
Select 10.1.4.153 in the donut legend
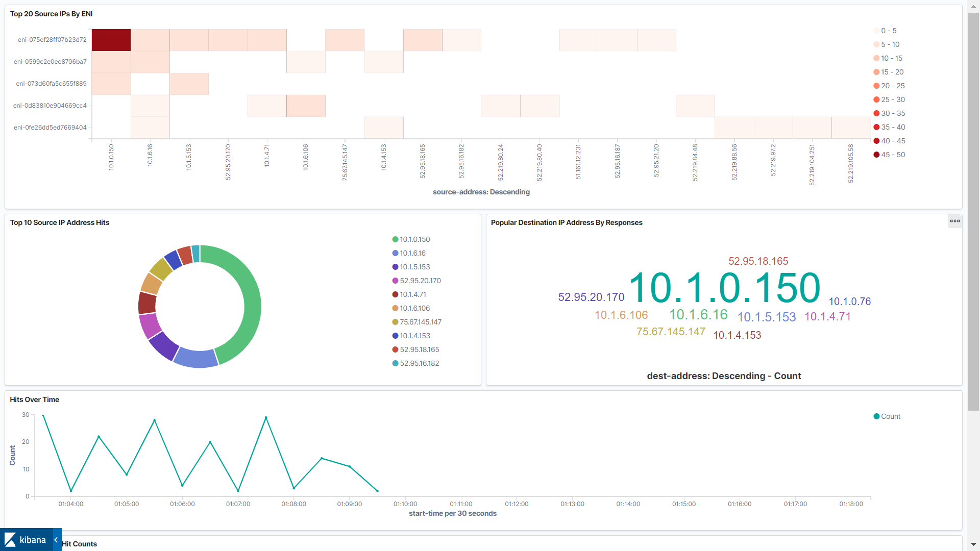click(x=411, y=336)
